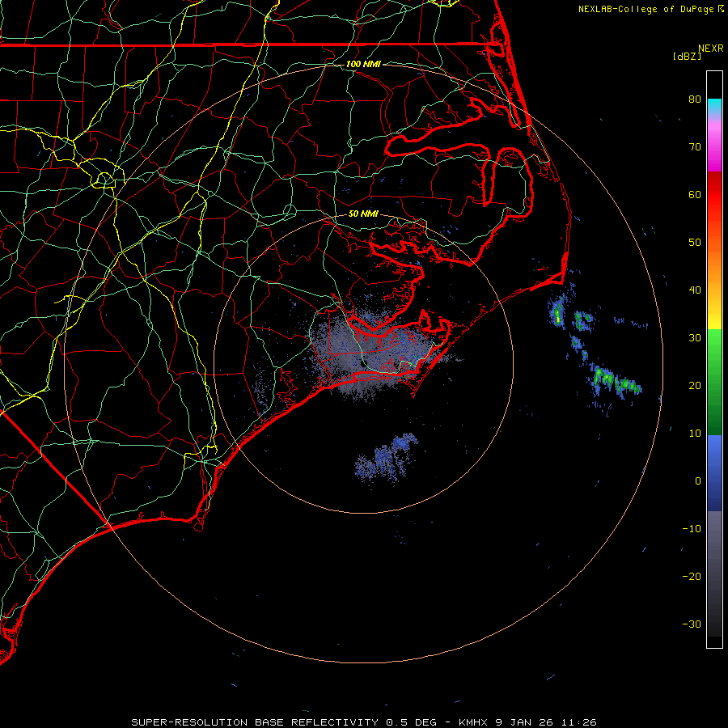Click the -10 dBZ scale label
Screen dimensions: 728x728
click(692, 529)
